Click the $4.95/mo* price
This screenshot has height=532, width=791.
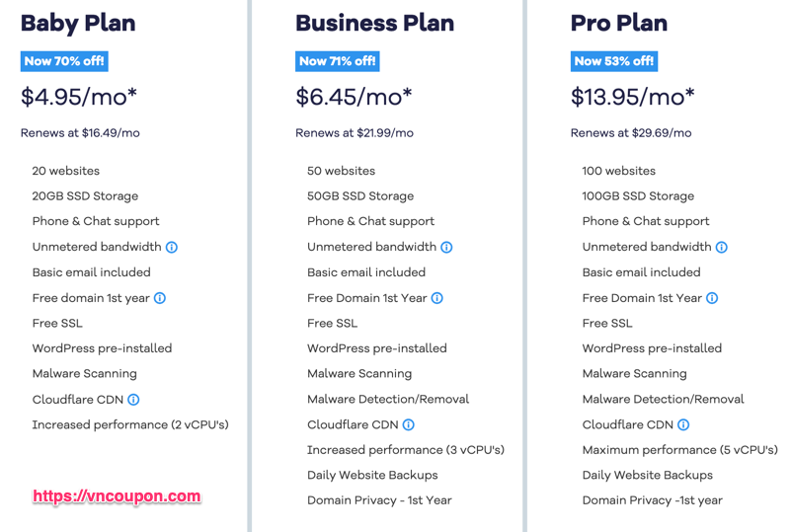click(x=79, y=97)
